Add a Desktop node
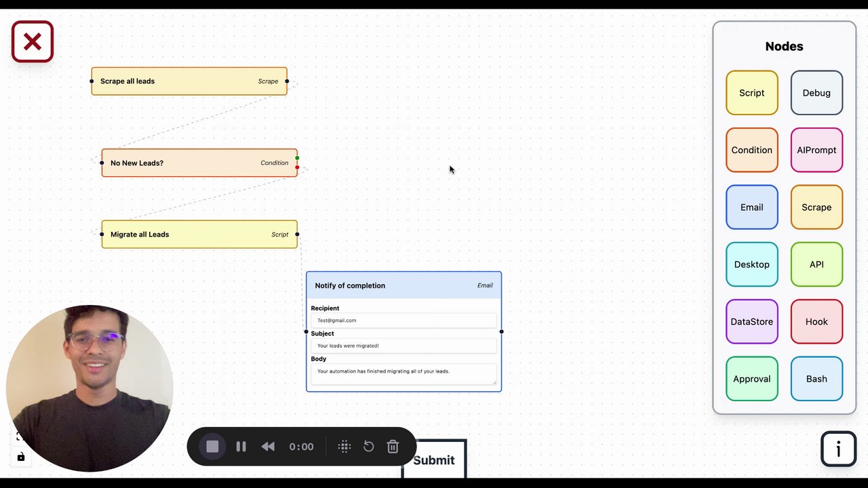This screenshot has width=868, height=488. [x=751, y=264]
